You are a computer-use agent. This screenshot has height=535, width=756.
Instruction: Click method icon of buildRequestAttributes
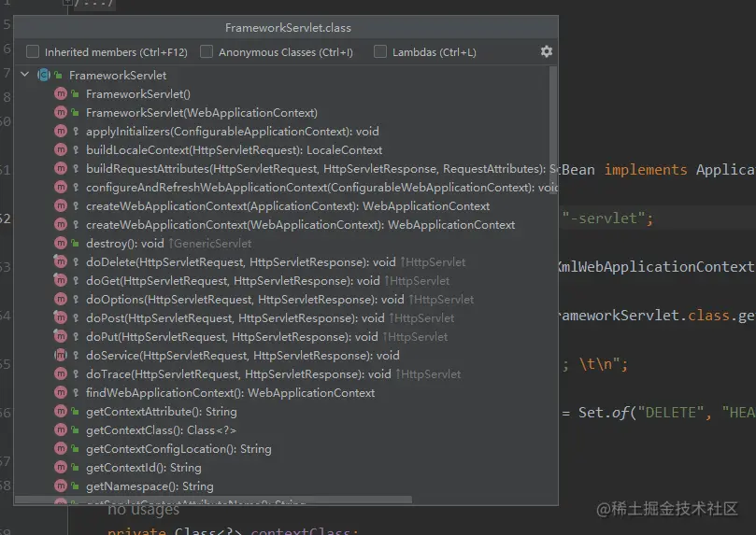click(61, 169)
